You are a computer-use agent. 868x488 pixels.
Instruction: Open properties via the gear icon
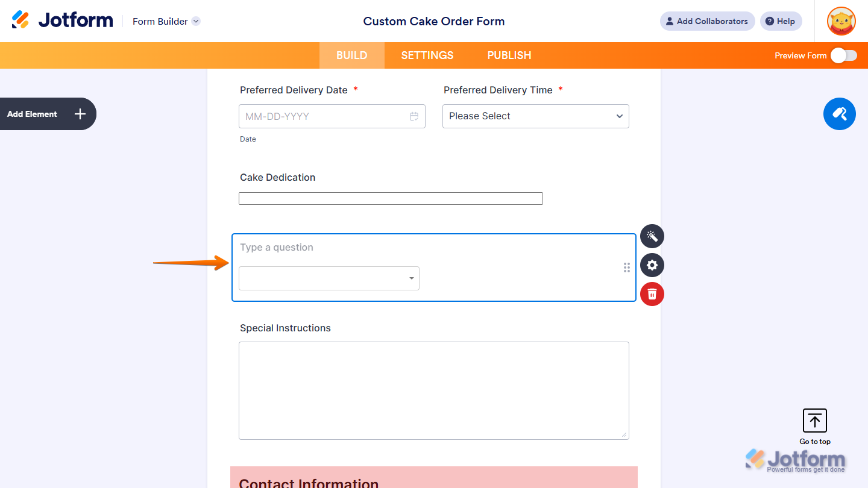[x=652, y=265]
